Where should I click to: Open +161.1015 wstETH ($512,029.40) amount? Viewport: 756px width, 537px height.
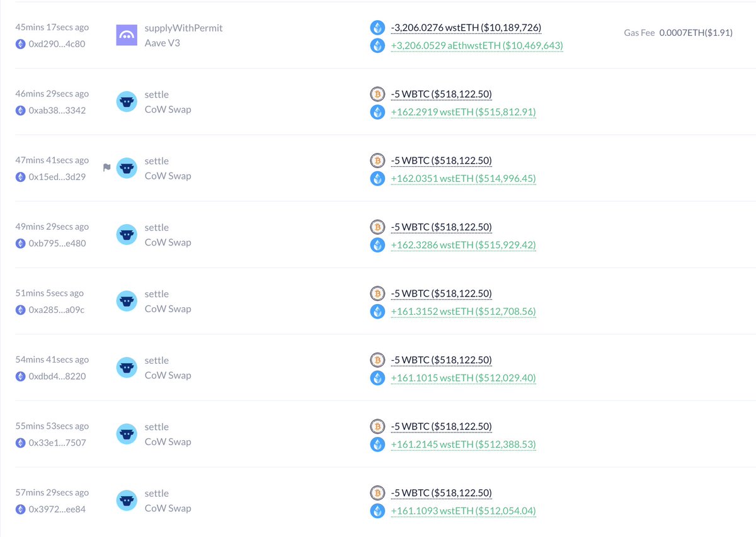point(464,378)
